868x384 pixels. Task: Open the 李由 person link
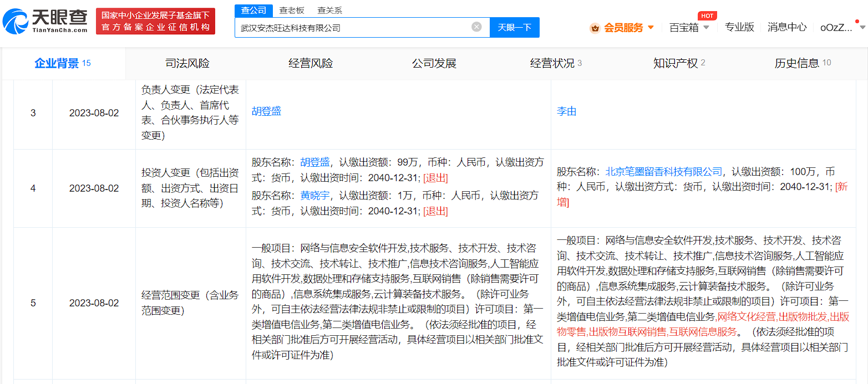click(x=567, y=111)
